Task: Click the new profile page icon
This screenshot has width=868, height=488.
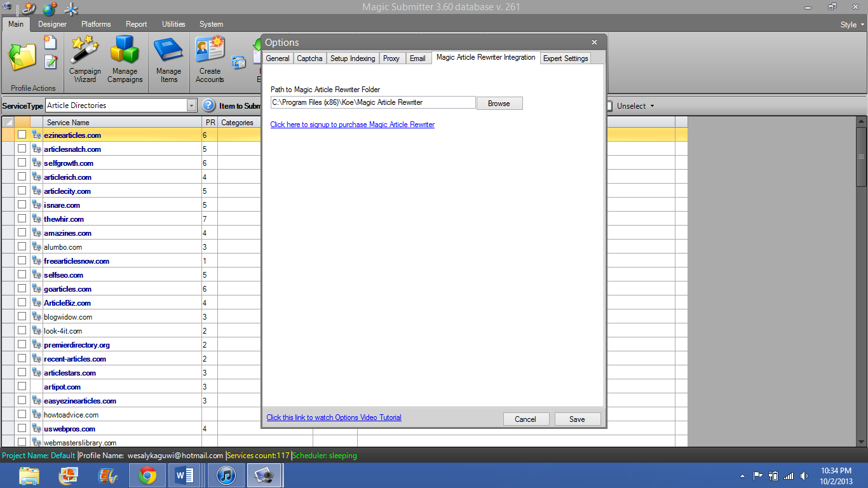Action: 50,43
